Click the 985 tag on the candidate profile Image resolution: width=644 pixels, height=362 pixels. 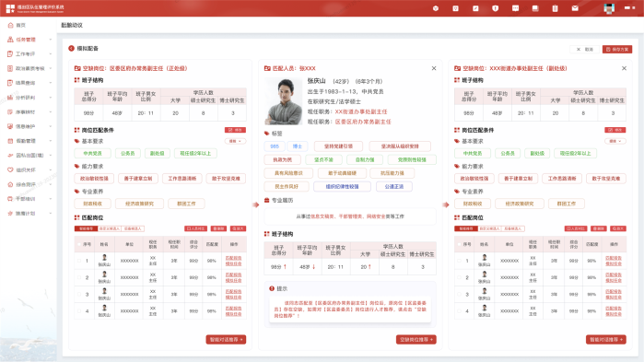(275, 146)
